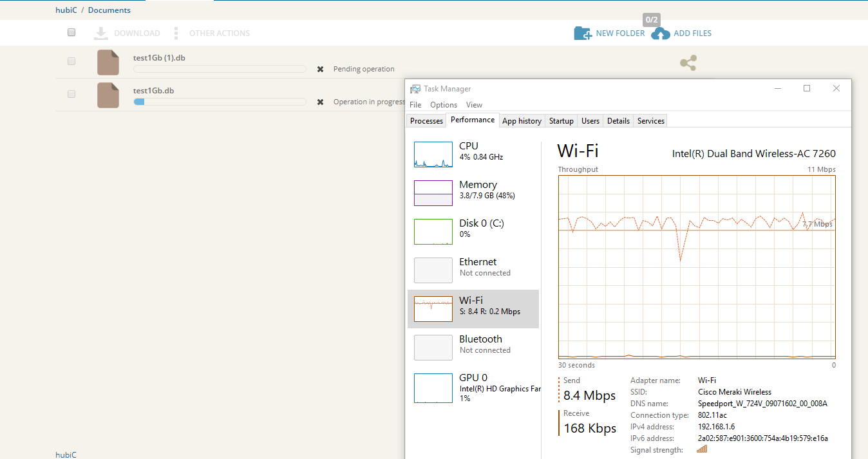
Task: Click the Add Files cloud icon
Action: pyautogui.click(x=661, y=33)
